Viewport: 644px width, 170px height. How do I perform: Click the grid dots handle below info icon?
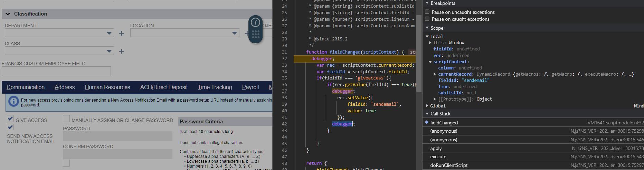[x=256, y=34]
